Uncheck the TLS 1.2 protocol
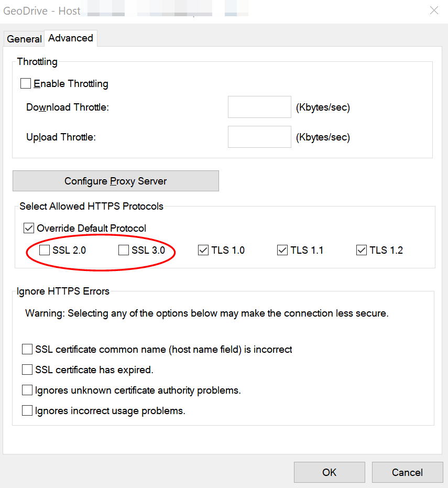 pos(362,250)
